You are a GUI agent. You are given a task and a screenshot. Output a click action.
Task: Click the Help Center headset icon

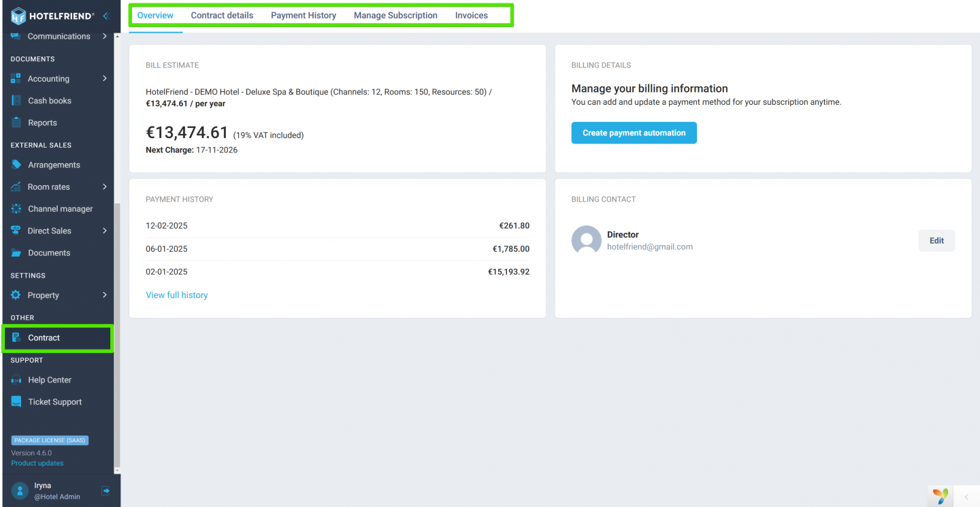[x=16, y=380]
